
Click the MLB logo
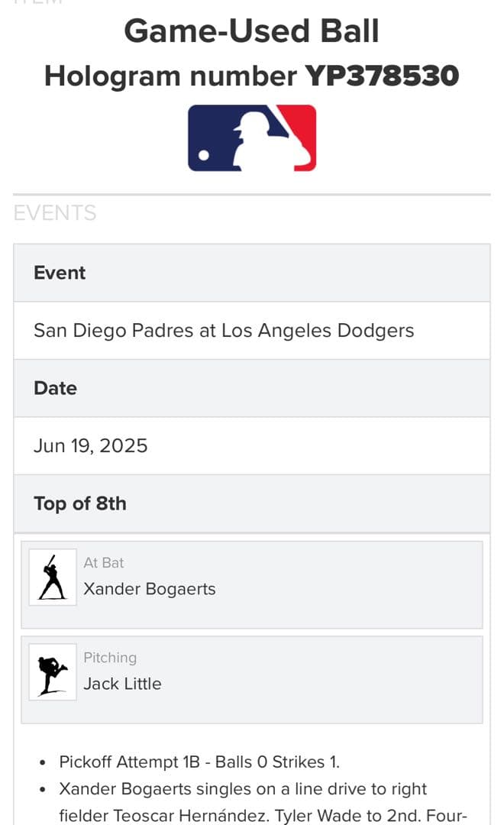[x=252, y=137]
